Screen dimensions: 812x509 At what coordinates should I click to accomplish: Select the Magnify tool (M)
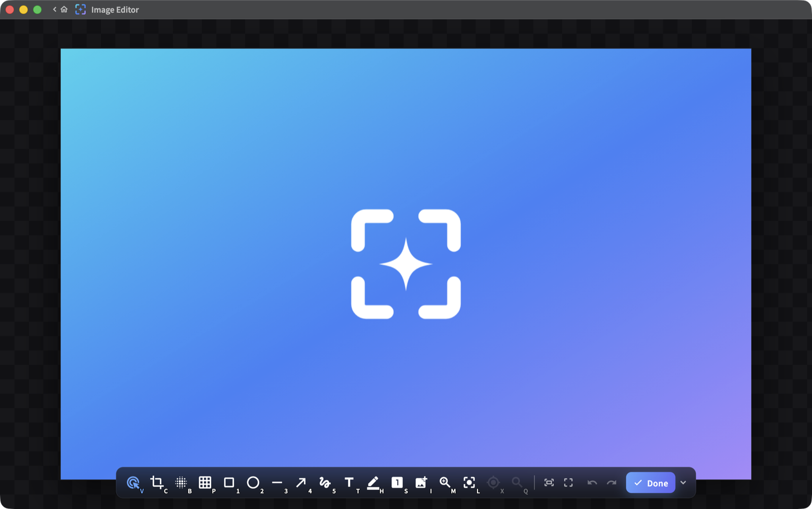(x=445, y=483)
